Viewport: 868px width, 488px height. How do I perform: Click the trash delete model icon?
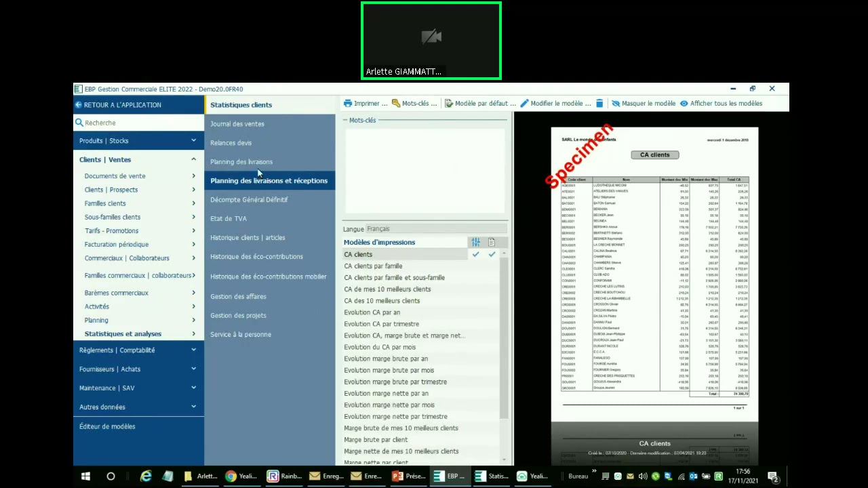(599, 104)
